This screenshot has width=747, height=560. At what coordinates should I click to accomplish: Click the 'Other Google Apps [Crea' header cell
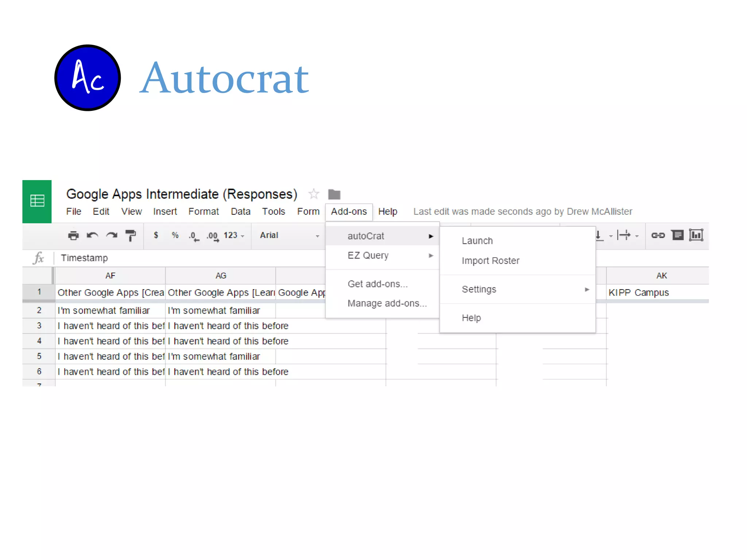111,292
